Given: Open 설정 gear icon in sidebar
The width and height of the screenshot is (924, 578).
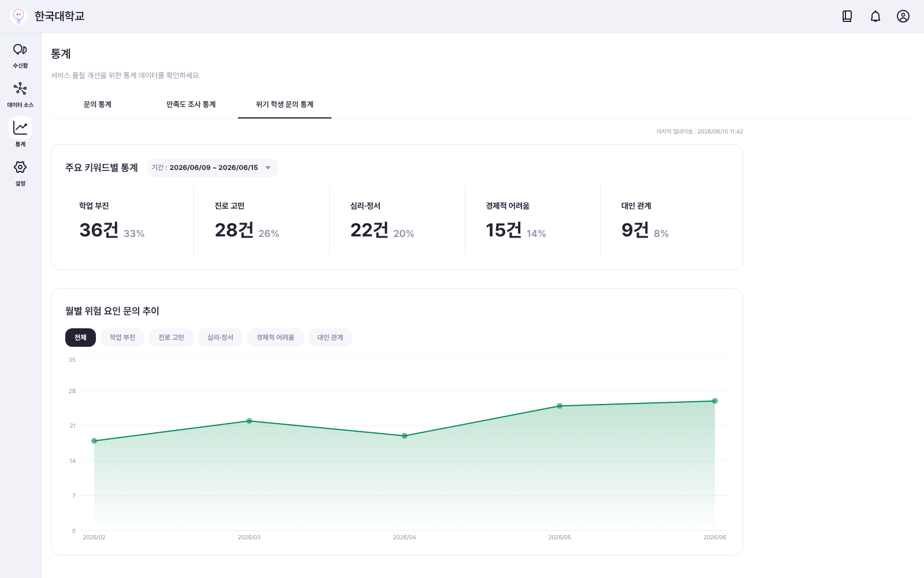Looking at the screenshot, I should pos(20,167).
